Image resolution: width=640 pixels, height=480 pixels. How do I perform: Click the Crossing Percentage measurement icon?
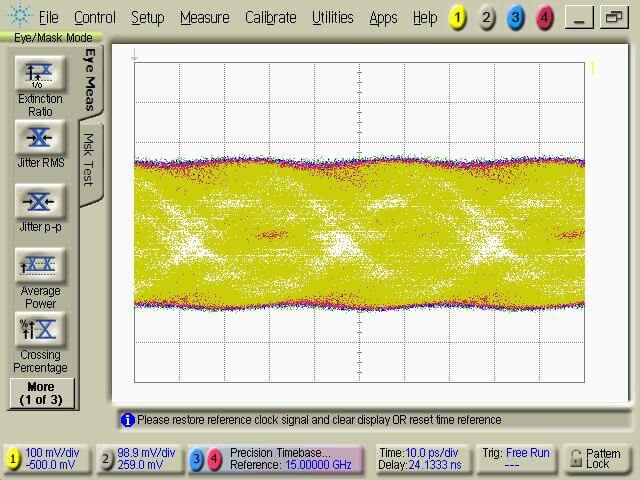[40, 329]
